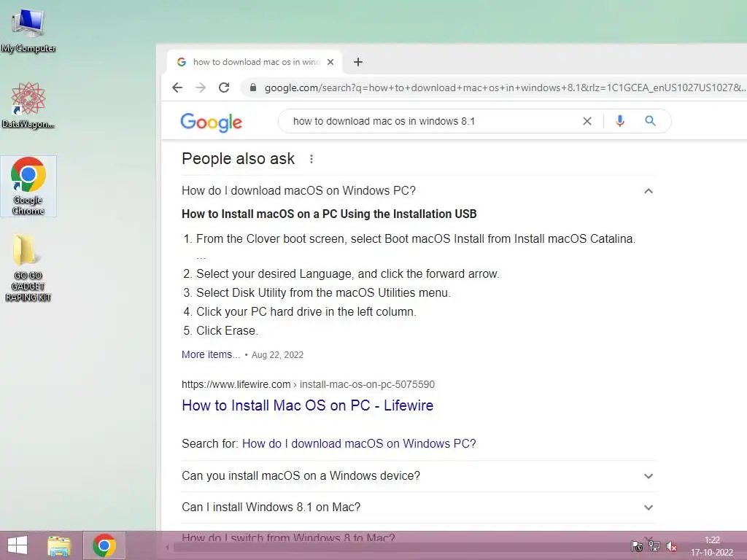This screenshot has width=747, height=560.
Task: Open the Action Center flag icon in tray
Action: click(x=636, y=546)
